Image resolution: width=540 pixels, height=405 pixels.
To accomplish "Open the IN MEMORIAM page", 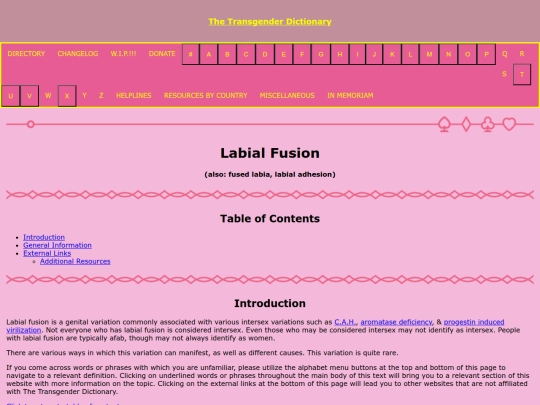I will click(350, 95).
